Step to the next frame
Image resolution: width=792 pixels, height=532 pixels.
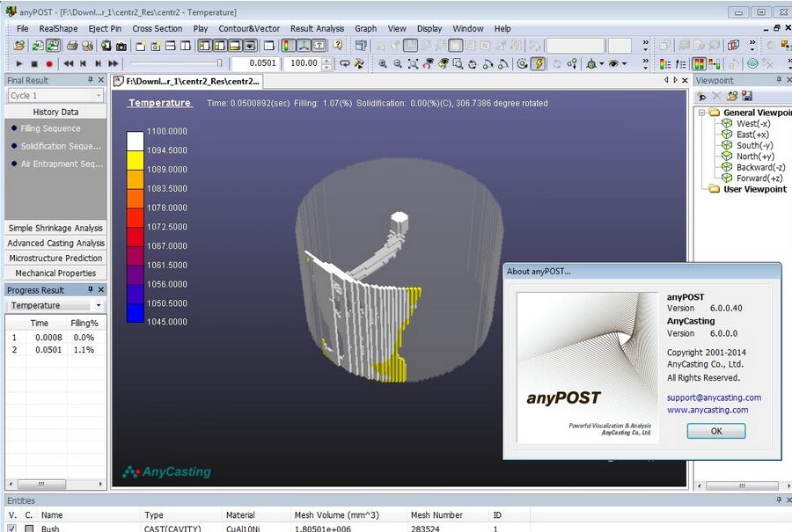pyautogui.click(x=98, y=63)
